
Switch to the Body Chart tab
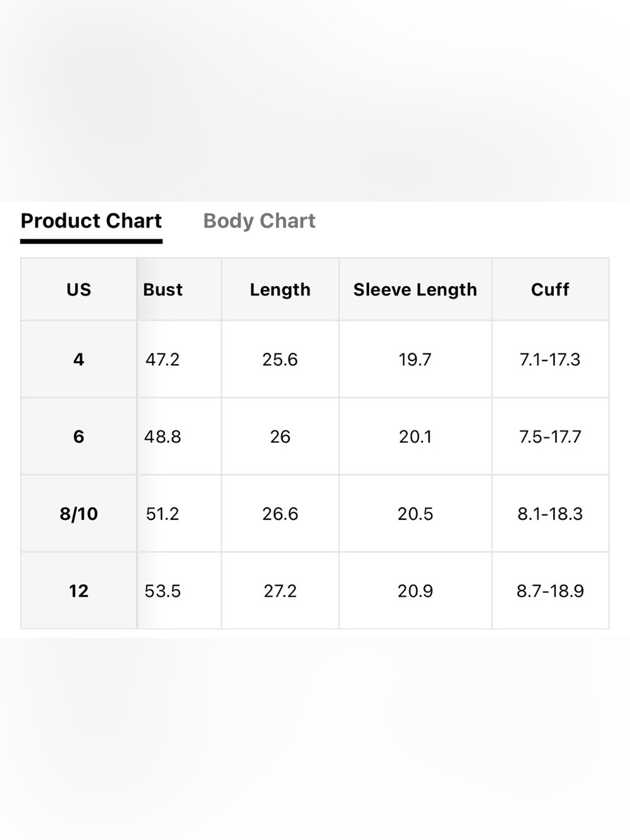[x=259, y=221]
